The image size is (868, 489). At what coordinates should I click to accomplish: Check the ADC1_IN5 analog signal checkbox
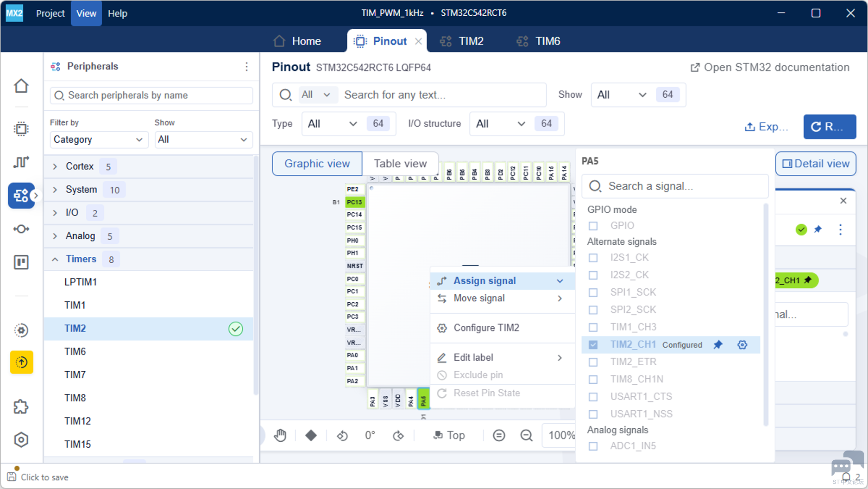pyautogui.click(x=593, y=446)
